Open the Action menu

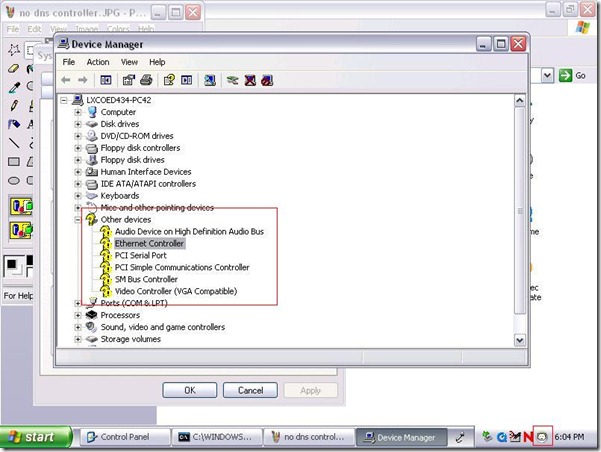click(98, 62)
